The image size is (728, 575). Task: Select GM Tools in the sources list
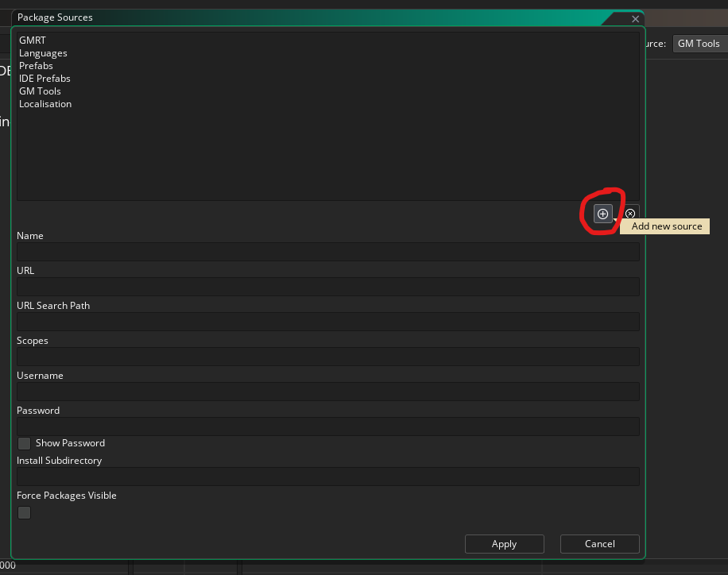(40, 91)
